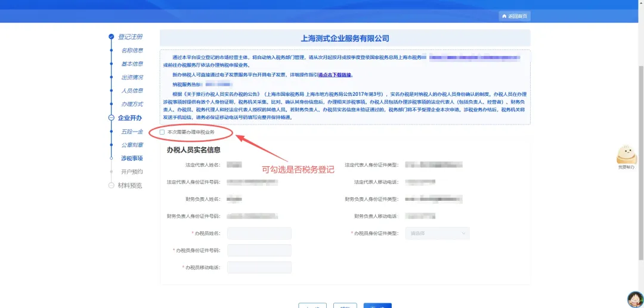This screenshot has height=308, width=644.
Task: Go to the 登记注册 step
Action: (130, 37)
